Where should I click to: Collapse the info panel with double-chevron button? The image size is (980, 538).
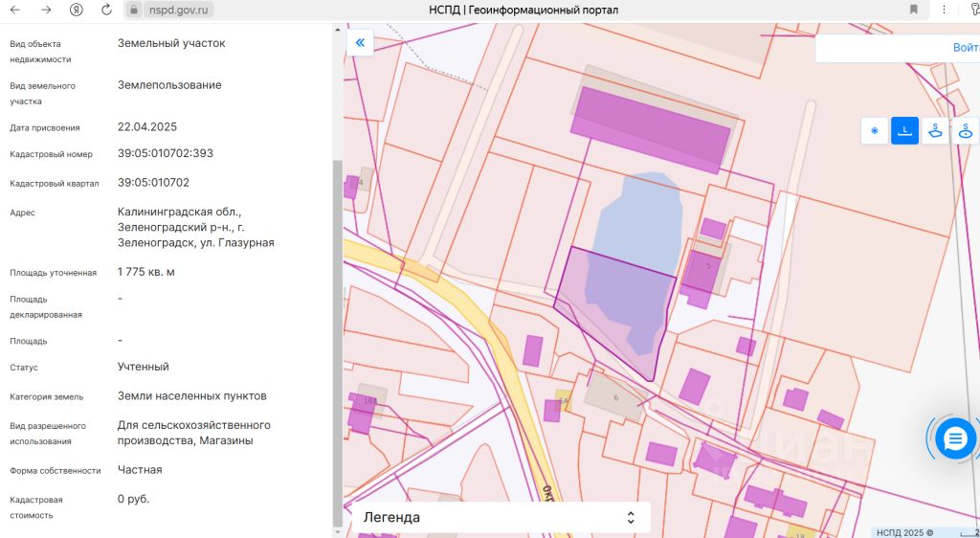click(x=360, y=43)
